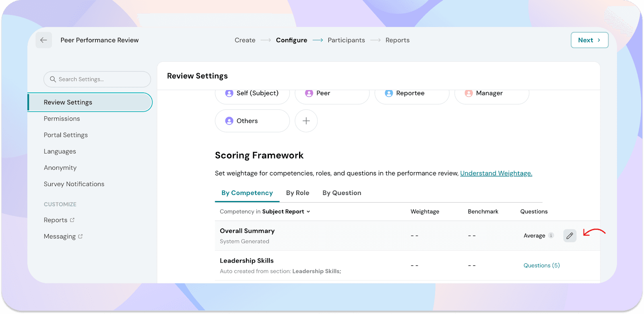Switch to the By Question tab
Viewport: 644px width, 314px height.
click(x=342, y=193)
